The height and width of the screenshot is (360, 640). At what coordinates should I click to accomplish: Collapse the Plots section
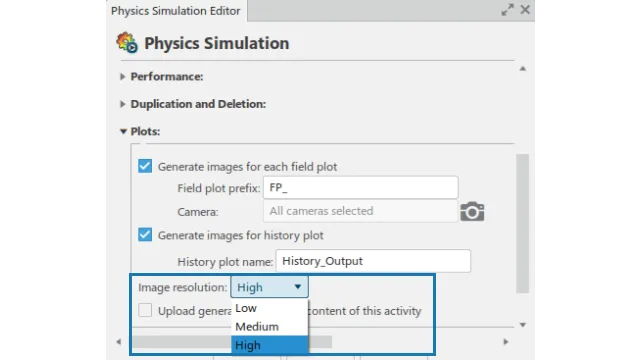123,131
